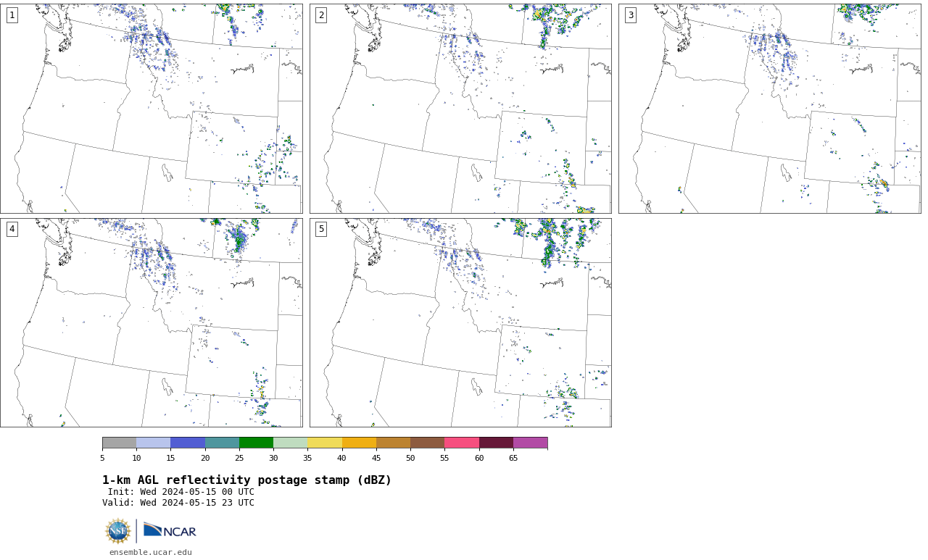Viewport: 928px width, 560px height.
Task: Select the dark green 25-30 dBZ swatch
Action: [256, 443]
